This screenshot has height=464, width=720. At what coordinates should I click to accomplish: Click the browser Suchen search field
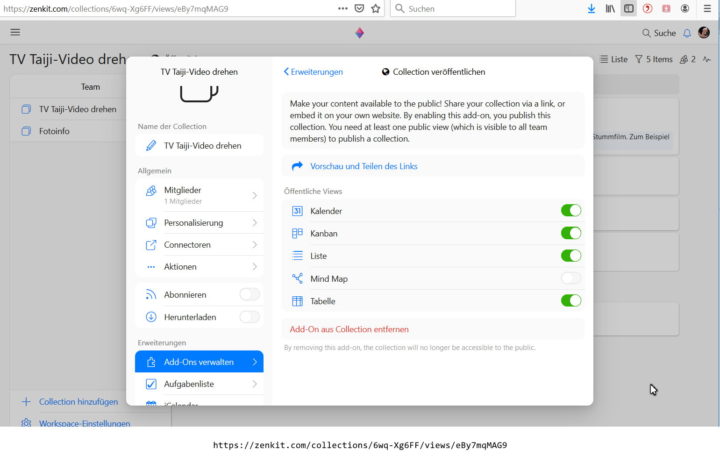point(453,9)
